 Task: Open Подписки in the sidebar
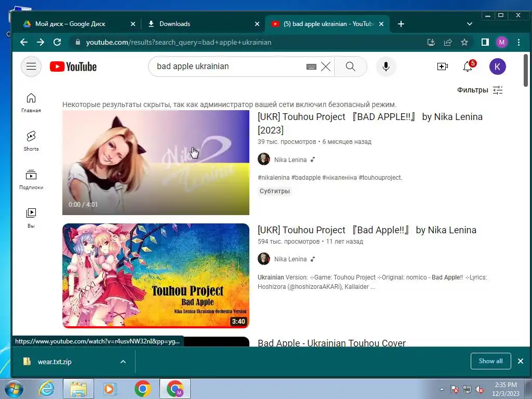(31, 179)
